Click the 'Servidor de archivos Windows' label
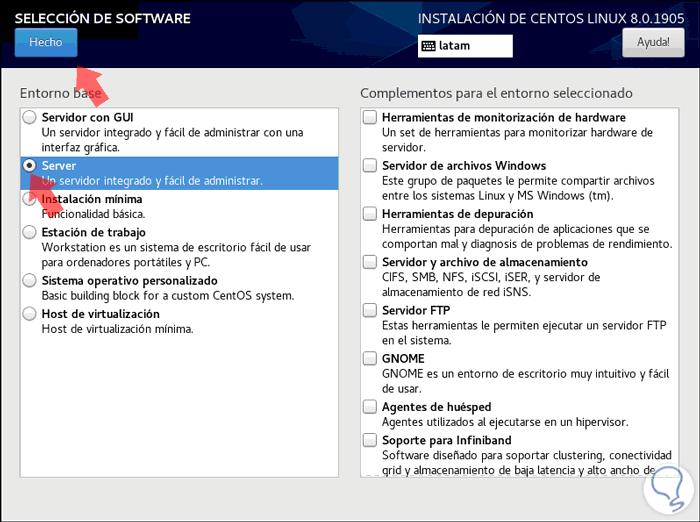 coord(464,166)
